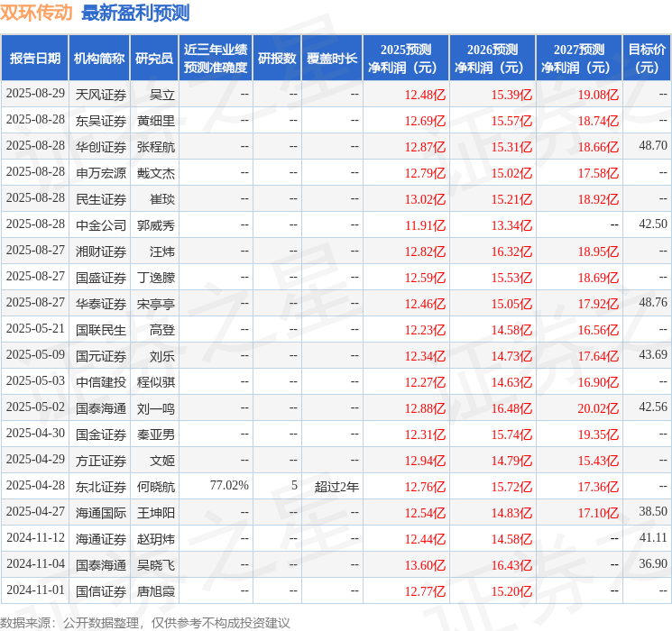The width and height of the screenshot is (672, 631).
Task: Click analyst name 吴晓飞
Action: [155, 565]
